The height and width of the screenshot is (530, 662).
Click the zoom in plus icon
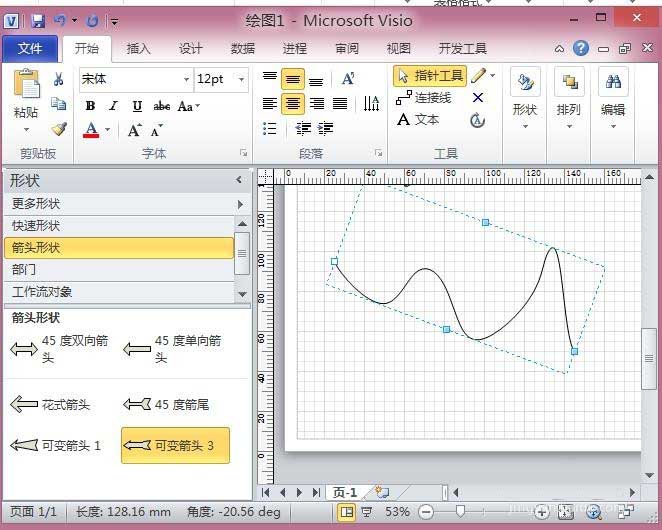[x=542, y=512]
